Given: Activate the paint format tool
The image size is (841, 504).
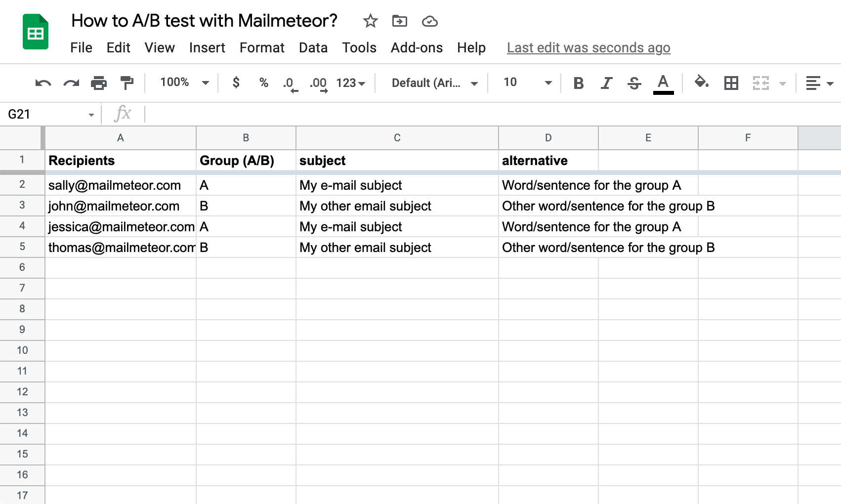Looking at the screenshot, I should pos(127,83).
